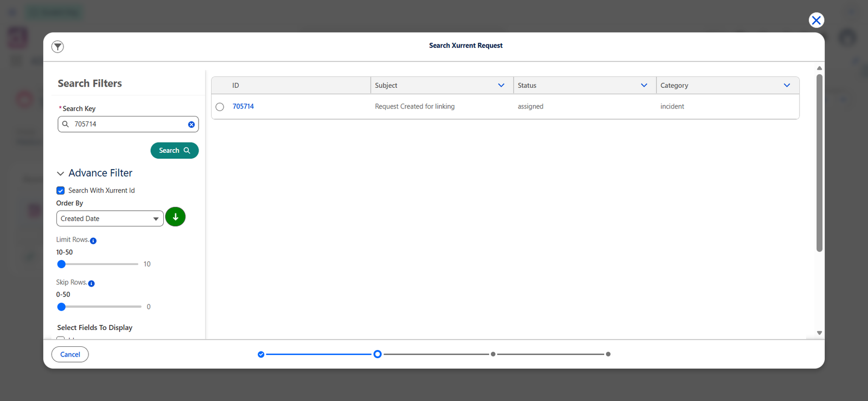Click the Limit Rows slider handle

tap(61, 264)
